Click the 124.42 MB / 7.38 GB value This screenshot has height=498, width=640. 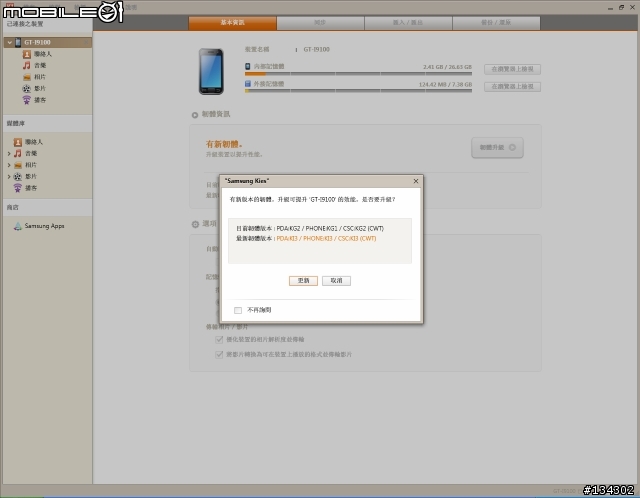click(x=445, y=84)
